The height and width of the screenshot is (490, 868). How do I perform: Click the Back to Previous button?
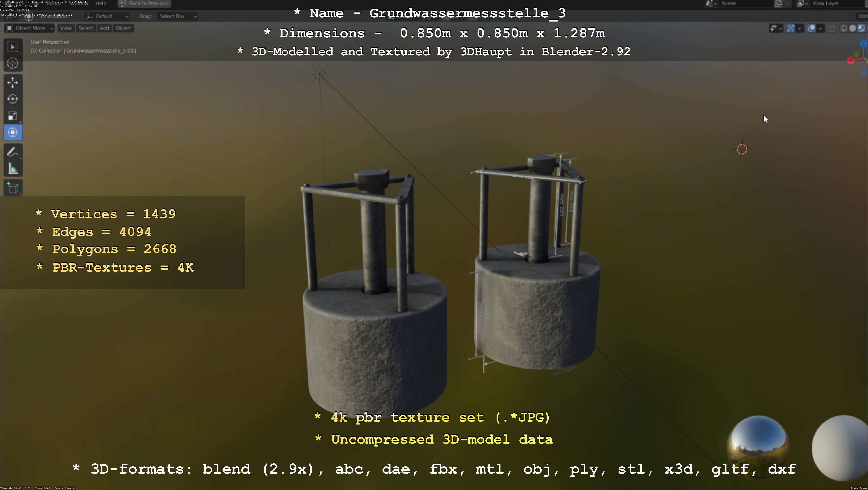pos(144,3)
